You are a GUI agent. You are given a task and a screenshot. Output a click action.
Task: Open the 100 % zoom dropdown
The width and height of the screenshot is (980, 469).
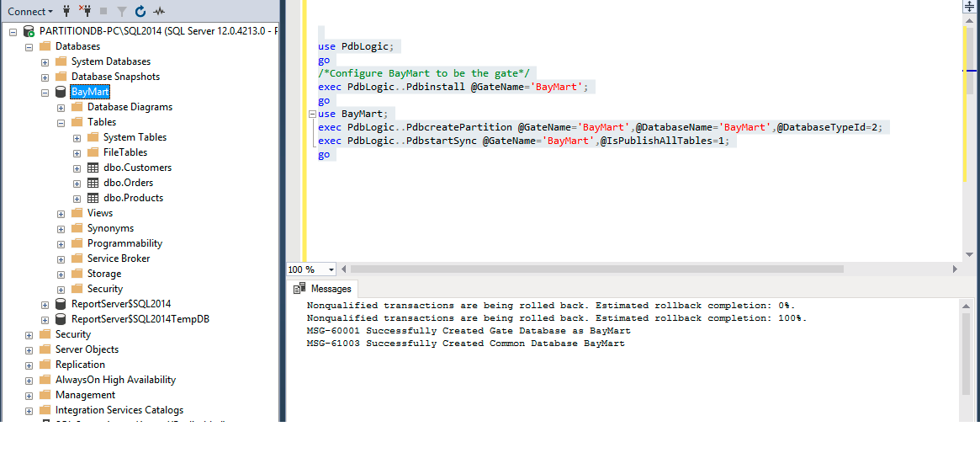pyautogui.click(x=331, y=269)
